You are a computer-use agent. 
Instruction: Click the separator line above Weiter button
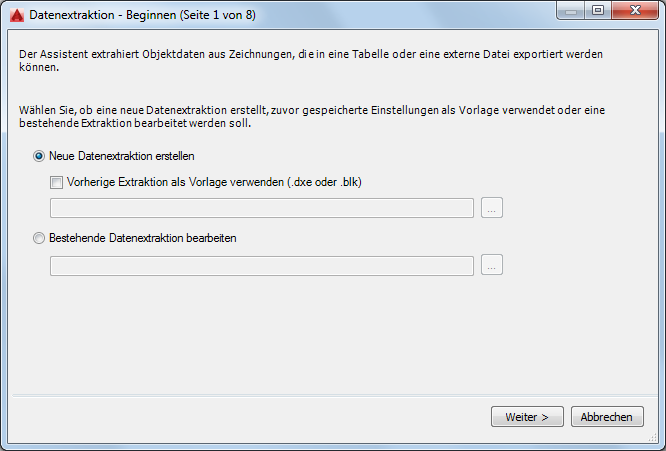[x=330, y=397]
